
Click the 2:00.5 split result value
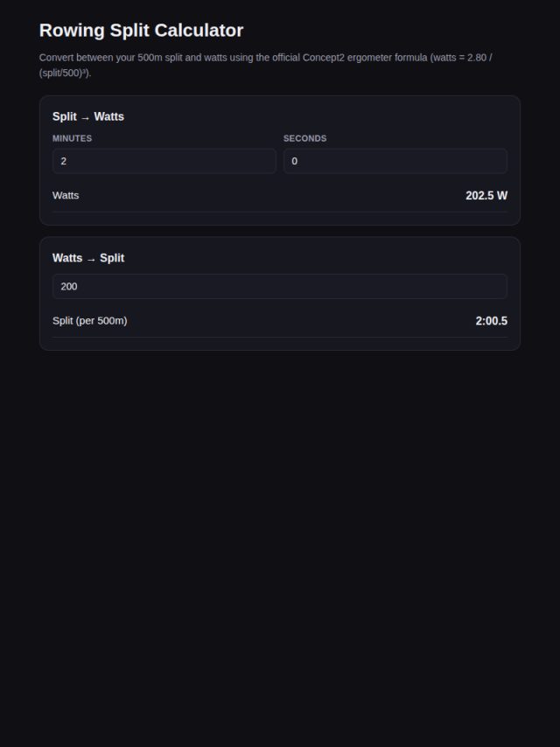[x=492, y=321]
